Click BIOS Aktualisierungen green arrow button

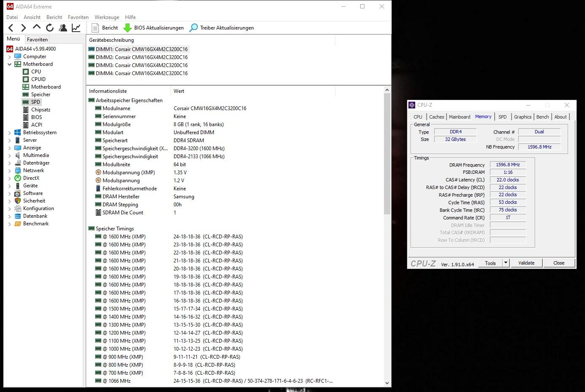pos(153,28)
